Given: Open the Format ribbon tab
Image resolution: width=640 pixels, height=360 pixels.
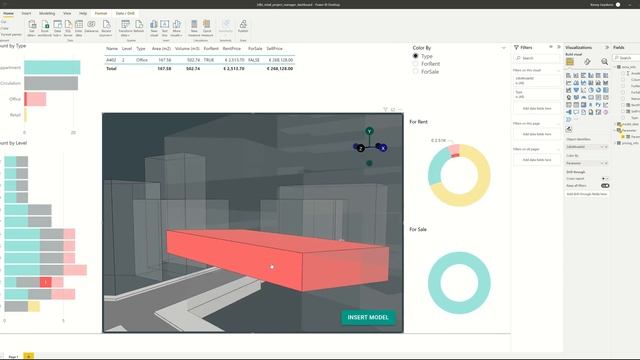Looking at the screenshot, I should 101,13.
